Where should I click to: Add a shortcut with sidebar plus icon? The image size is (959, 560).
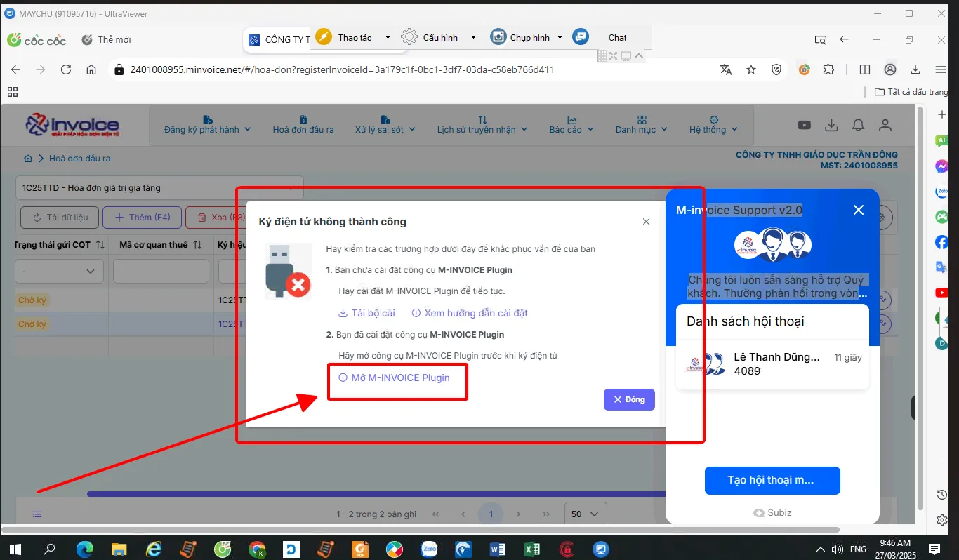click(942, 114)
